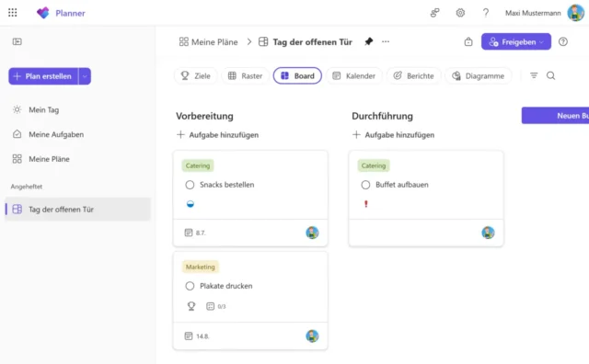589x364 pixels.
Task: Click the progress icon on Snacks bestellen
Action: coord(191,204)
